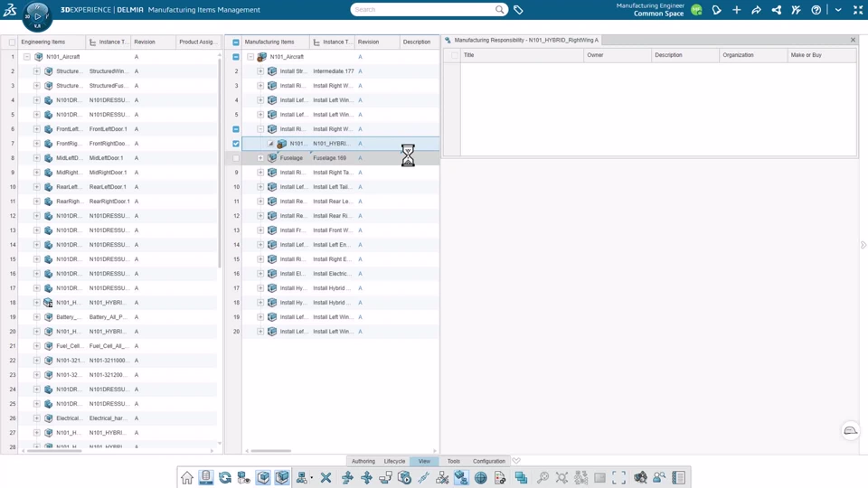868x488 pixels.
Task: Open the tag icon beside search bar
Action: (x=518, y=9)
